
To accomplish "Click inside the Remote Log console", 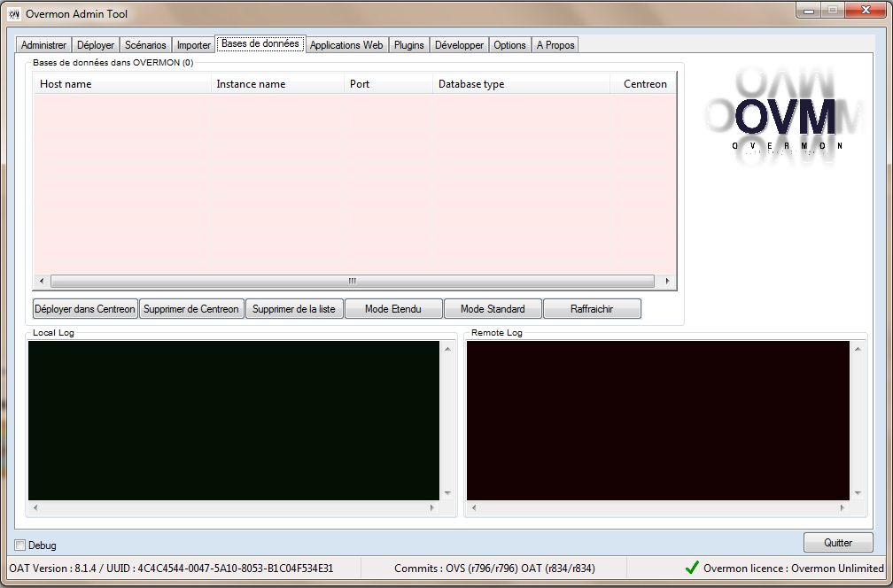I will click(657, 421).
